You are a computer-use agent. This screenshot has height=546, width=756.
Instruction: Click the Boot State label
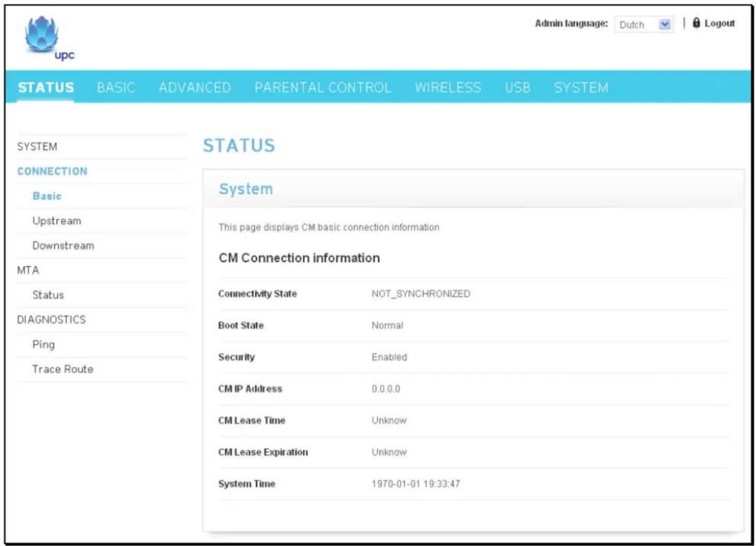pyautogui.click(x=241, y=325)
